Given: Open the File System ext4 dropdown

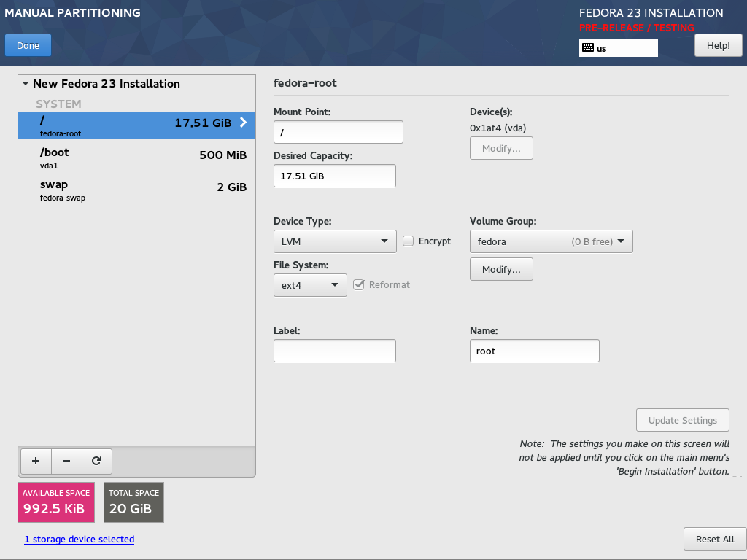Looking at the screenshot, I should click(310, 285).
